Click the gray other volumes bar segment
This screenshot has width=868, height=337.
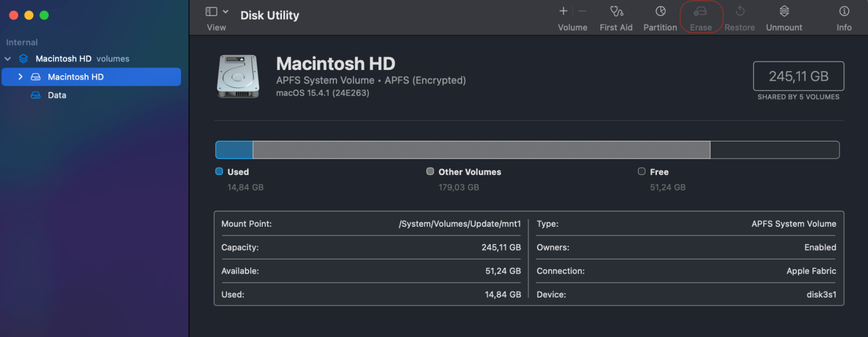tap(482, 150)
